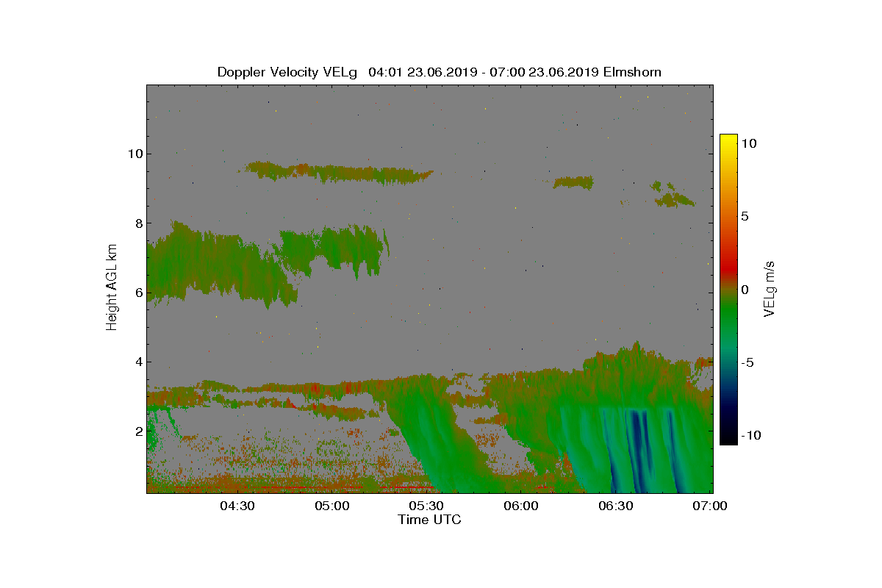Click the '06:30' time tick label

[x=616, y=506]
